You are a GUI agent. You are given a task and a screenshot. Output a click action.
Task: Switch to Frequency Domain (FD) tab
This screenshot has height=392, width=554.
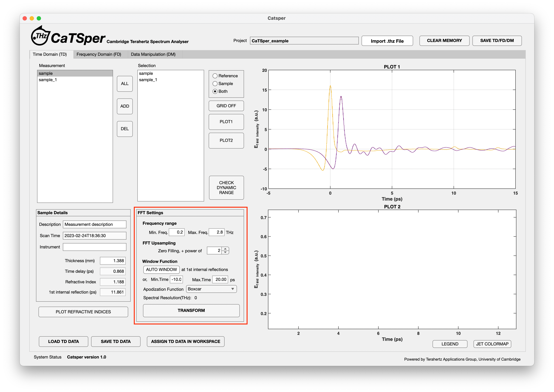[x=99, y=54]
